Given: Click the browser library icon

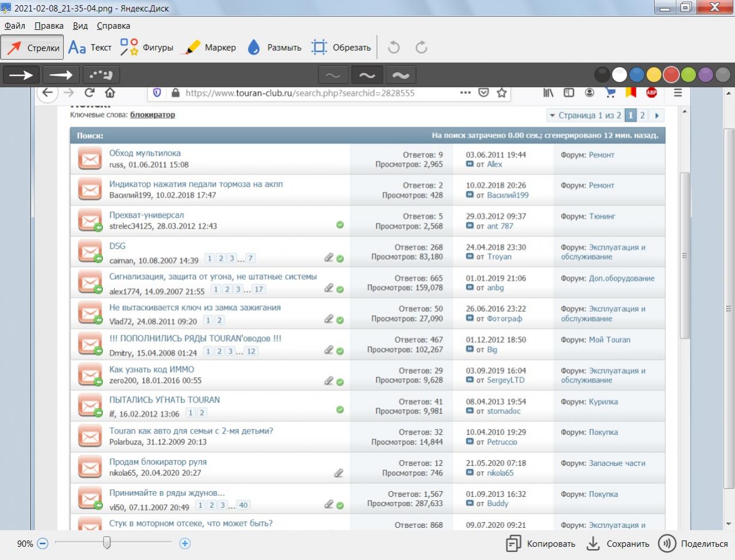Looking at the screenshot, I should [548, 92].
